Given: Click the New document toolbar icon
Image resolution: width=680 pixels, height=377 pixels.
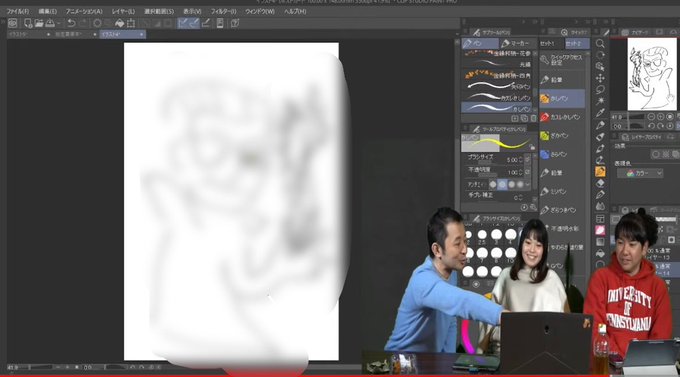Looking at the screenshot, I should 28,23.
